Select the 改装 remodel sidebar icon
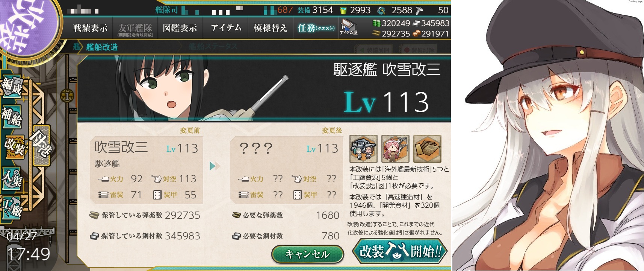Image resolution: width=644 pixels, height=271 pixels. click(x=14, y=146)
